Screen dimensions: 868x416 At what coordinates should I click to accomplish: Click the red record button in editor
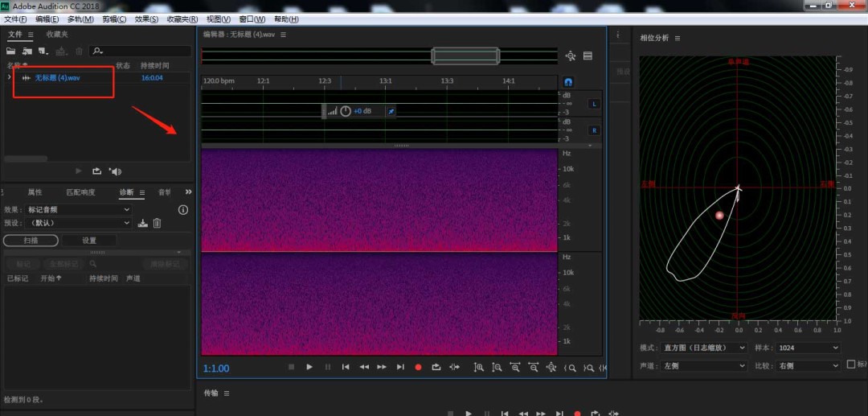pyautogui.click(x=418, y=367)
